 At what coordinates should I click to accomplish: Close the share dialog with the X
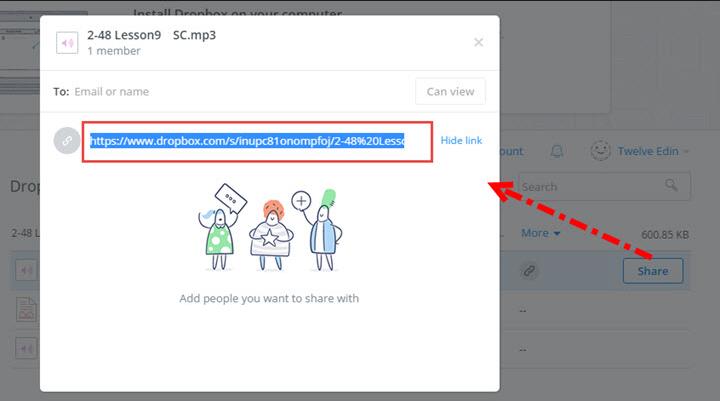coord(478,42)
